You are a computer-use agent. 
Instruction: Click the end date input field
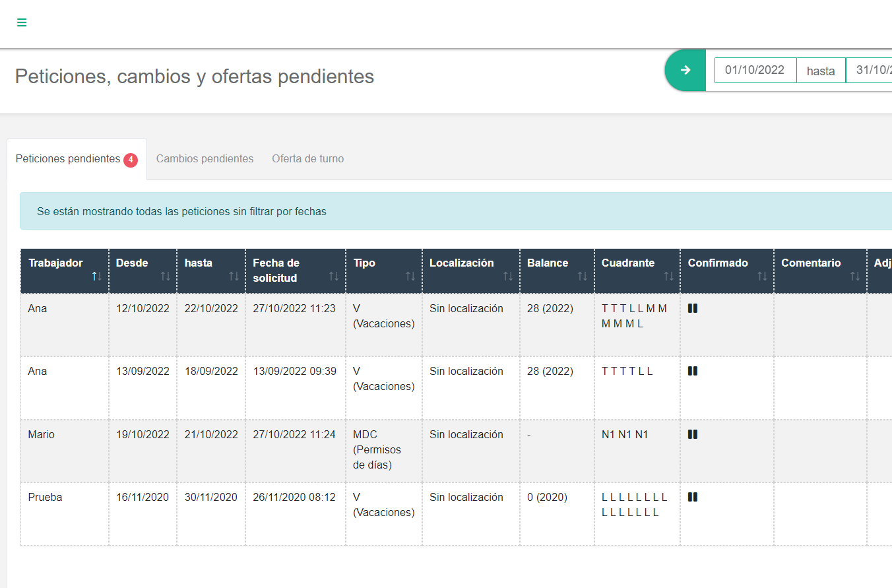tap(871, 70)
